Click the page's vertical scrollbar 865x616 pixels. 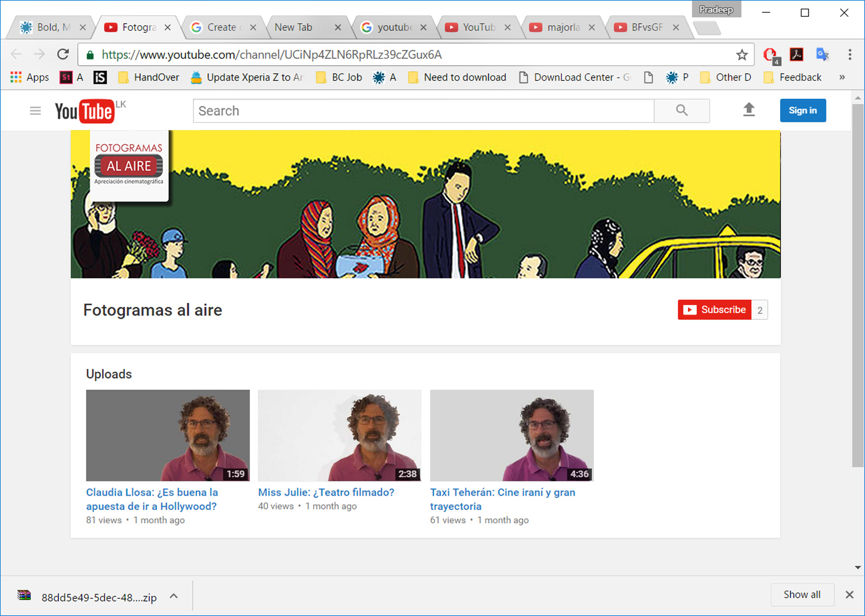[x=858, y=288]
